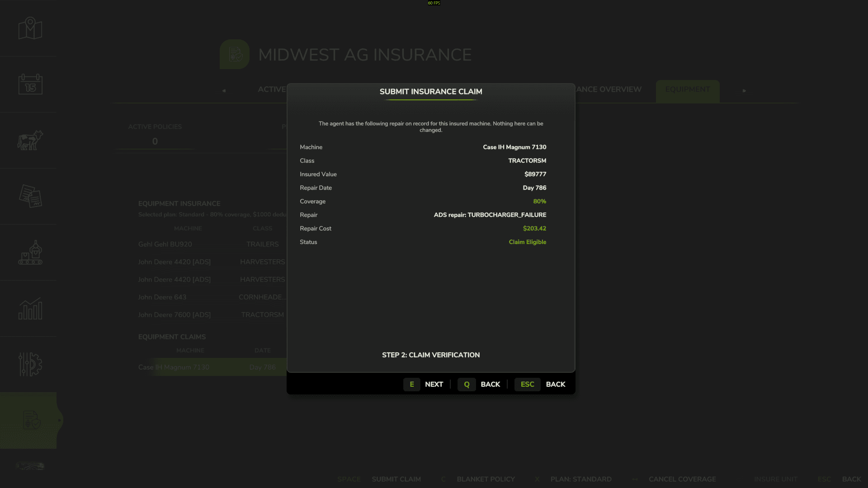Viewport: 868px width, 488px height.
Task: Click the $203.42 repair cost value
Action: pos(534,228)
